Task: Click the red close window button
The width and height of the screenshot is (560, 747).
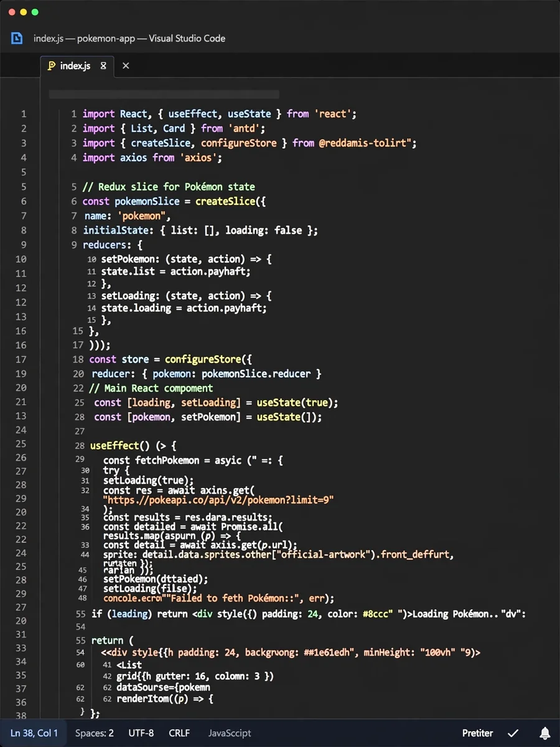Action: coord(12,12)
